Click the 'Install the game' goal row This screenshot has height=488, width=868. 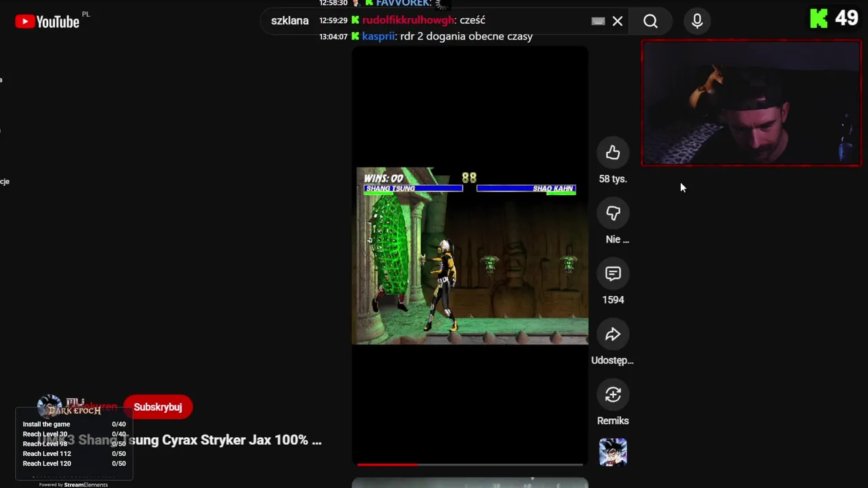click(74, 424)
